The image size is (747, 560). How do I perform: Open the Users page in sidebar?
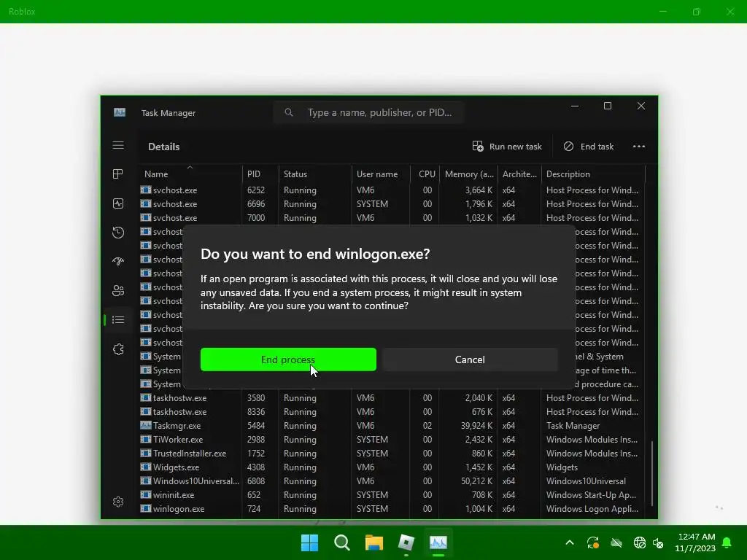click(118, 290)
